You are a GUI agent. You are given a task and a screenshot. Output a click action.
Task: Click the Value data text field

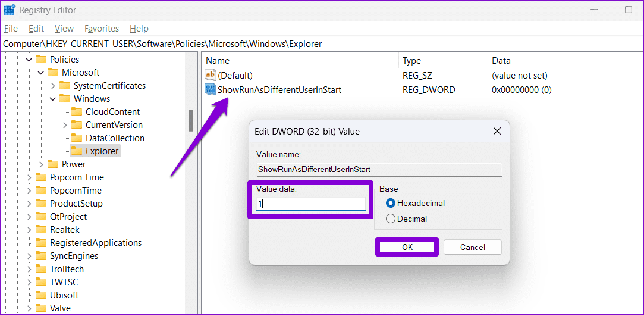(310, 204)
